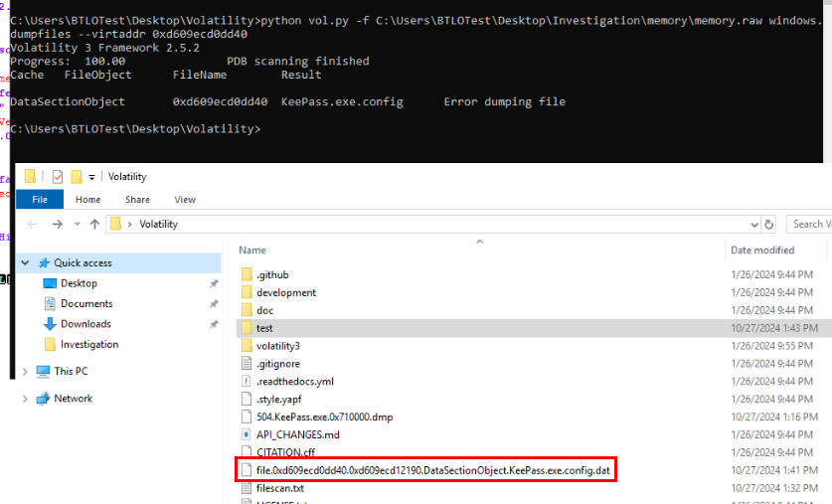This screenshot has height=504, width=832.
Task: Go up one folder level
Action: tap(95, 224)
